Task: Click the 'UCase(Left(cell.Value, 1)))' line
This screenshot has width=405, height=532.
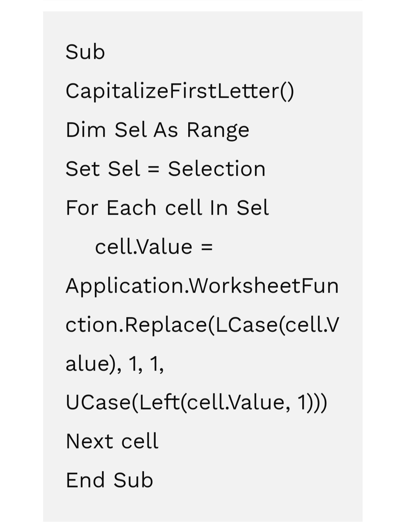Action: 196,403
